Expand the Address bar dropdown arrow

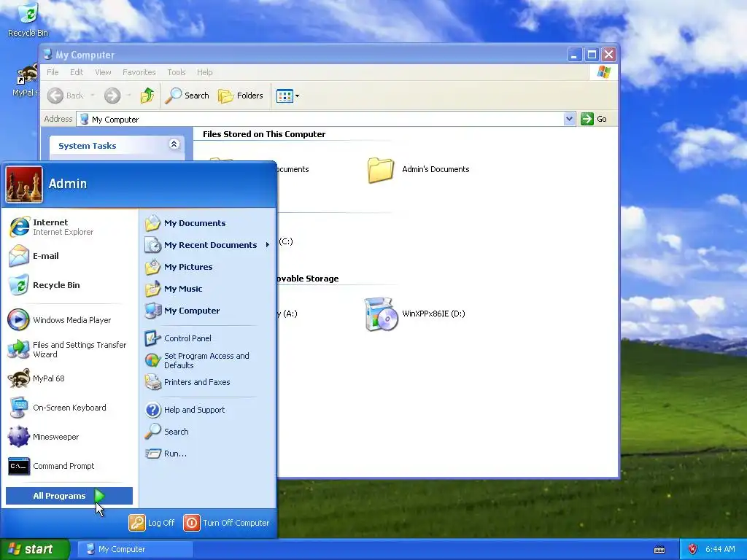point(569,119)
